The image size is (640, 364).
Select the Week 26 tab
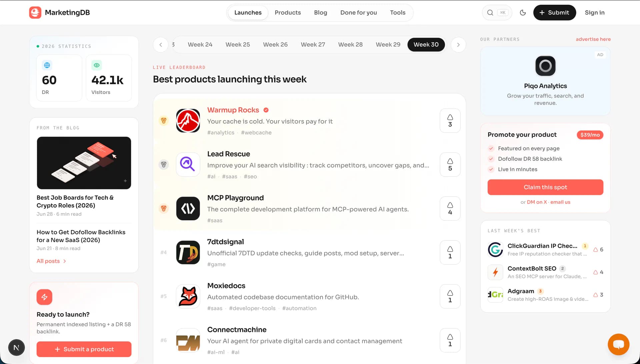275,45
